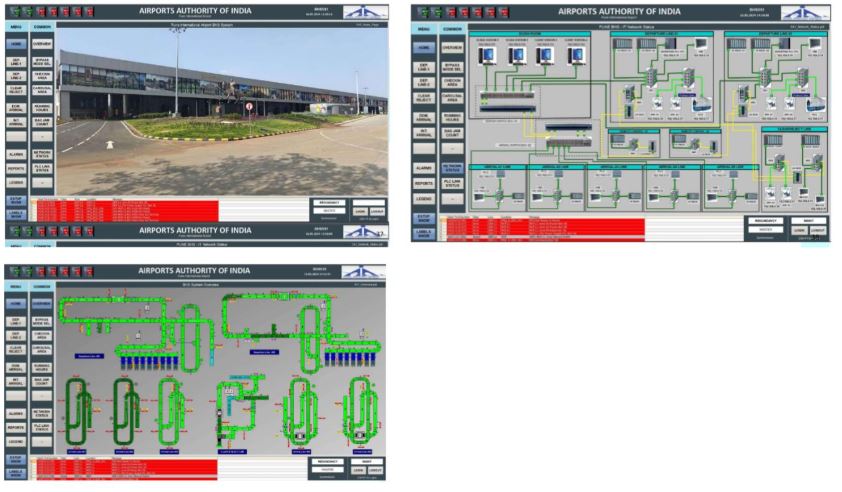The image size is (842, 492).
Task: Toggle E-STOP SHOW on the airport photo screen
Action: point(16,201)
